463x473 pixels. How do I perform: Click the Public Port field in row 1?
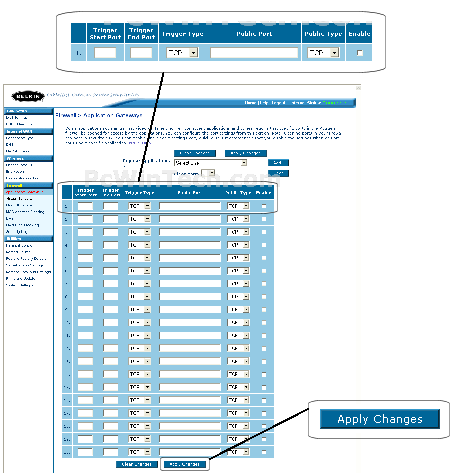[x=190, y=206]
